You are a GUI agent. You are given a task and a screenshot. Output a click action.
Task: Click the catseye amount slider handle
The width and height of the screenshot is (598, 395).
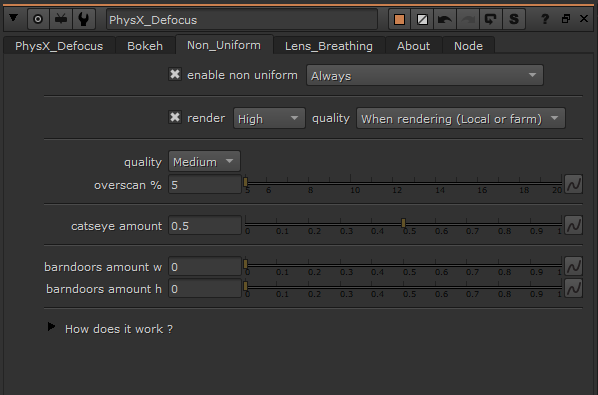tap(403, 223)
